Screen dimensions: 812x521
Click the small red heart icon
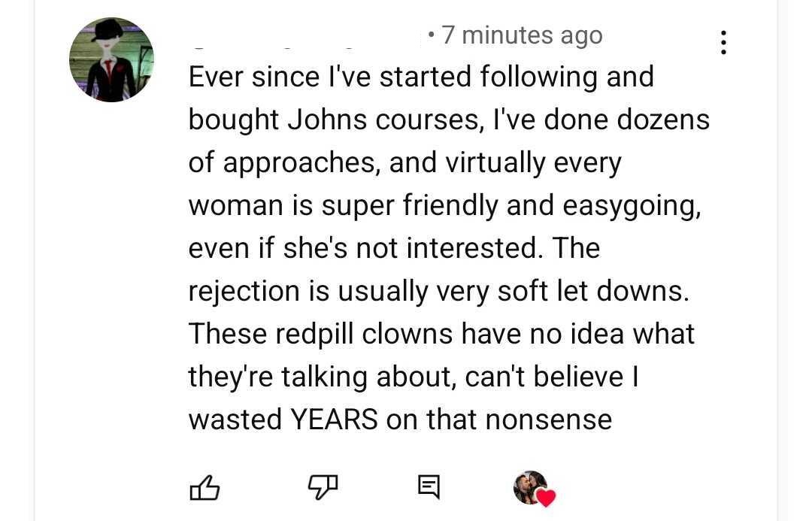pos(547,498)
